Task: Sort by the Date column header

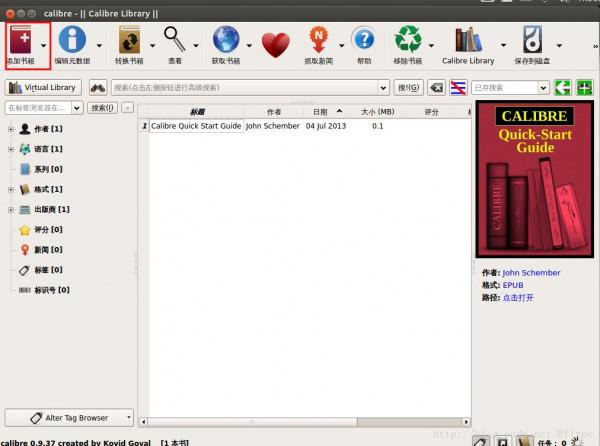Action: coord(320,111)
